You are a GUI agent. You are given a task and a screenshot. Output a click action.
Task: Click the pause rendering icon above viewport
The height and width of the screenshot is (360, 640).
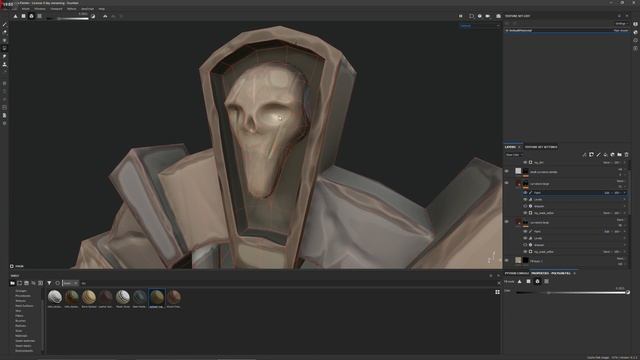(461, 16)
